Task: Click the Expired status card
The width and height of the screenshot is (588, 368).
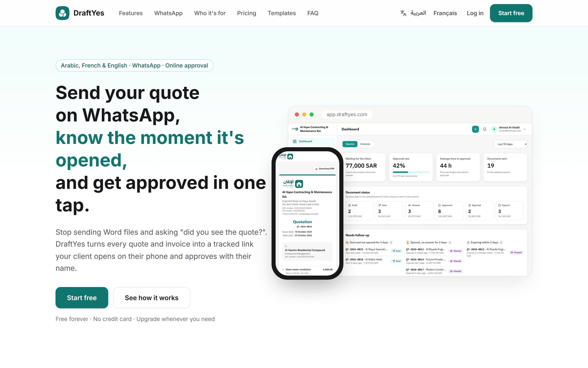Action: tap(510, 211)
